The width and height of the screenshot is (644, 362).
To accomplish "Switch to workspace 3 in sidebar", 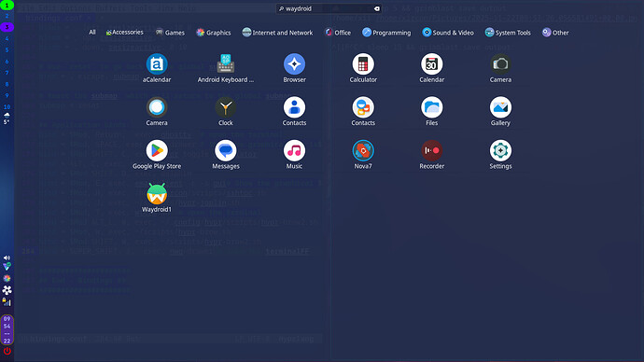I will click(x=7, y=27).
